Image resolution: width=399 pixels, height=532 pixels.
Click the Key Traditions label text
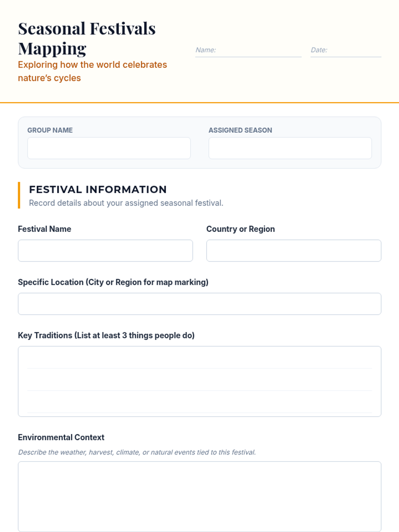pyautogui.click(x=106, y=335)
